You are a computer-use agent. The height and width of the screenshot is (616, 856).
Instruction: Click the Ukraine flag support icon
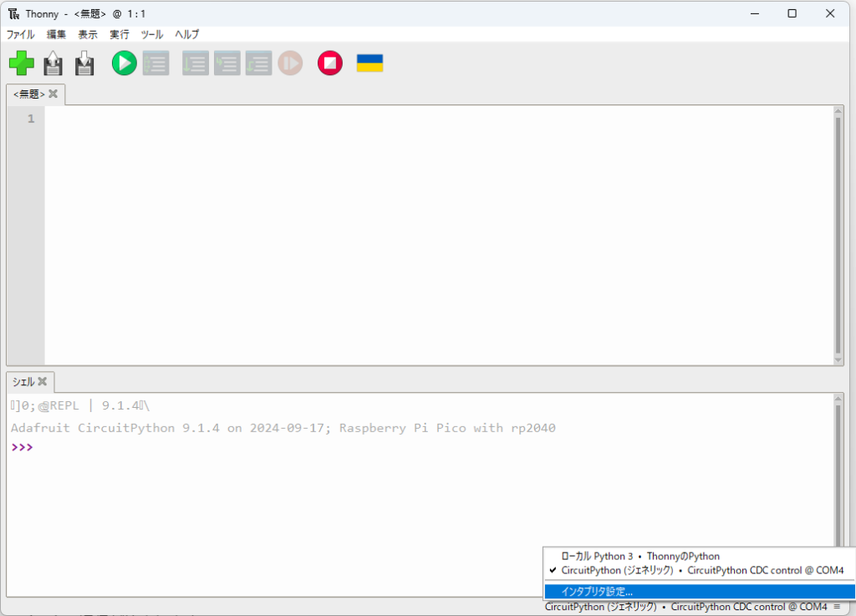(x=369, y=63)
